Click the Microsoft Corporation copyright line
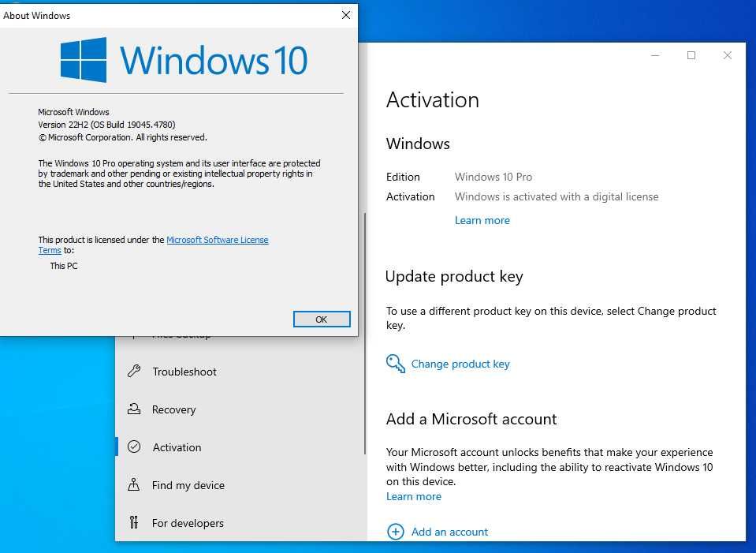This screenshot has height=553, width=756. click(122, 137)
